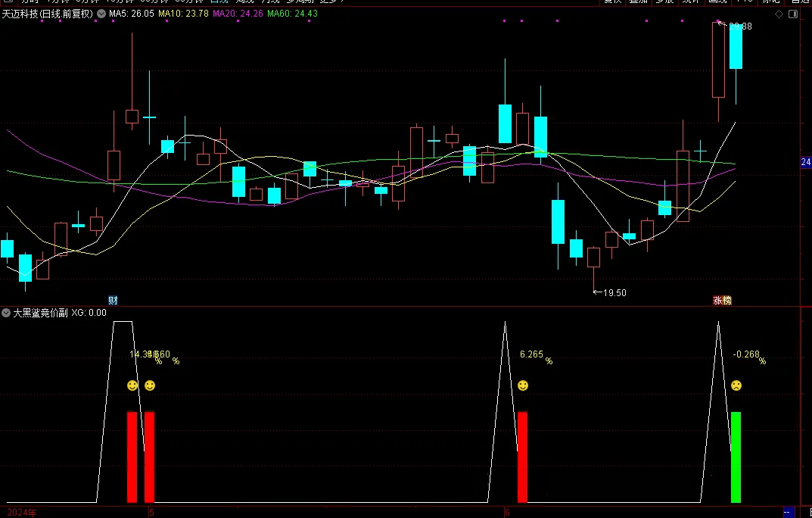Expand the 大黑鲨竞价副 indicator dropdown arrow
The width and height of the screenshot is (812, 518).
coord(6,313)
